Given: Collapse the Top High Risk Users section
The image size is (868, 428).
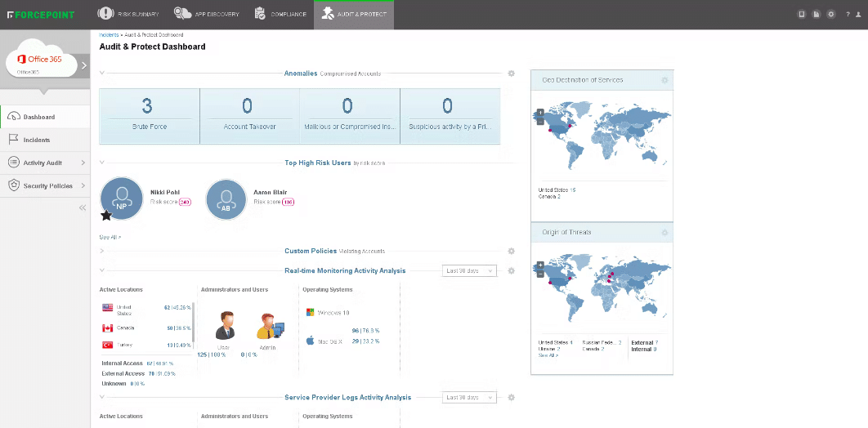Looking at the screenshot, I should point(102,163).
